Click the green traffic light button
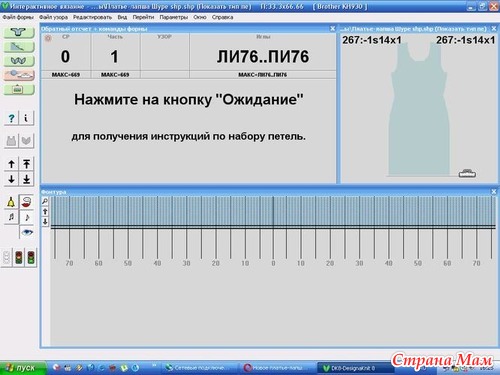Screen dimensions: 500x375 click(31, 258)
